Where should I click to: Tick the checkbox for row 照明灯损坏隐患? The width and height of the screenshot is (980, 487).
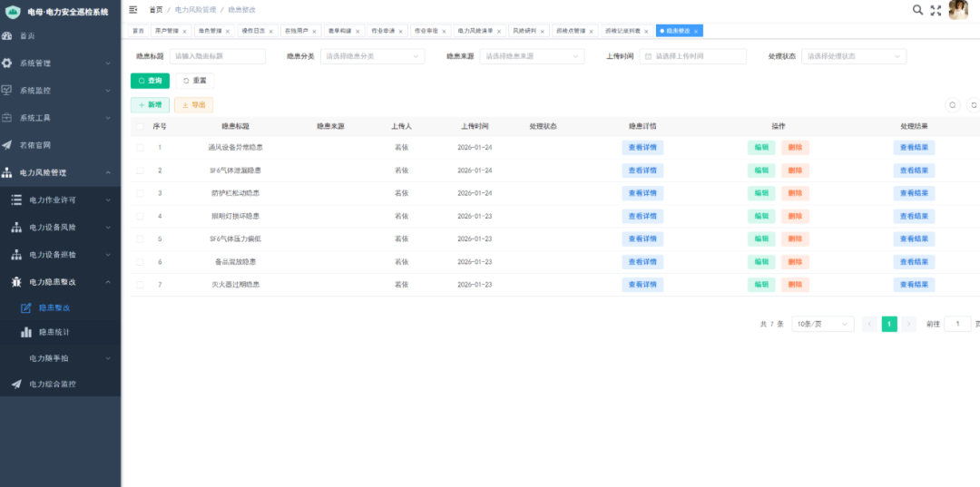(x=140, y=216)
